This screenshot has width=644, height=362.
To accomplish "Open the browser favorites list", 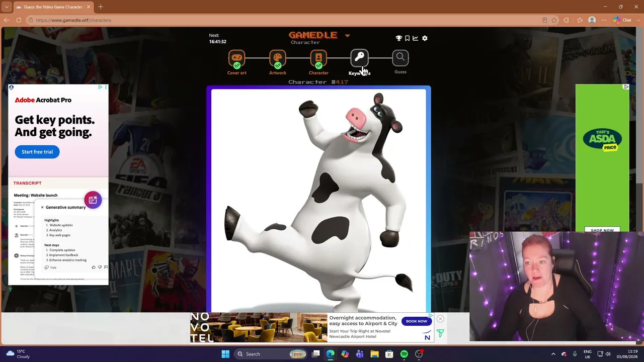I will [580, 20].
